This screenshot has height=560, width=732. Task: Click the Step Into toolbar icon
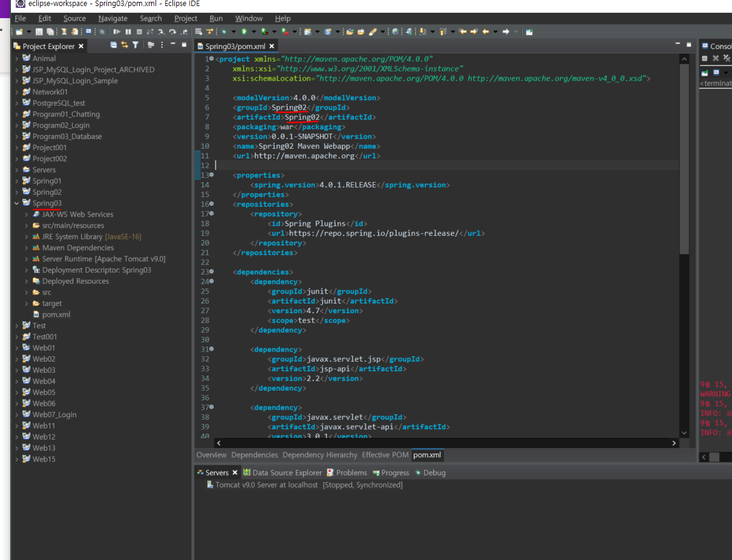click(162, 31)
